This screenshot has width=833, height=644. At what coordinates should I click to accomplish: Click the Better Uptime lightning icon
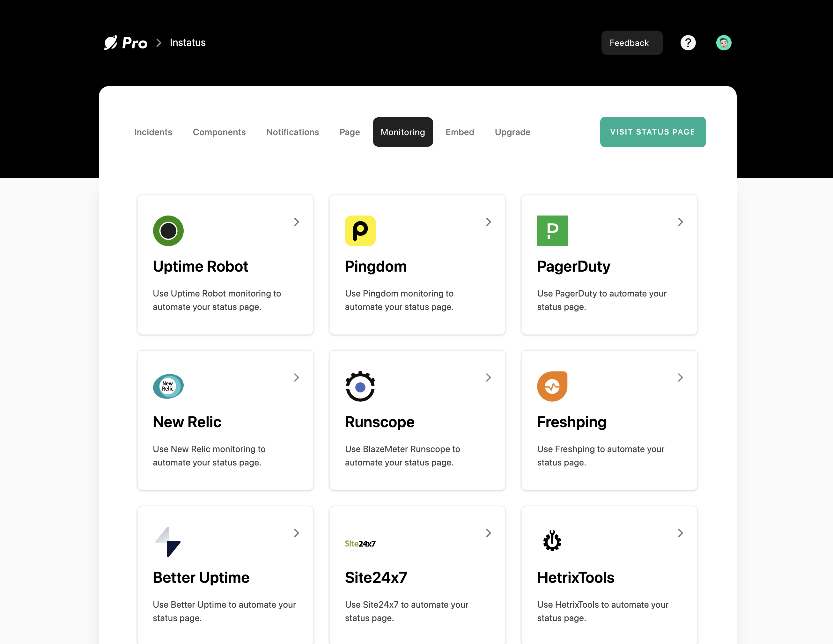click(168, 542)
